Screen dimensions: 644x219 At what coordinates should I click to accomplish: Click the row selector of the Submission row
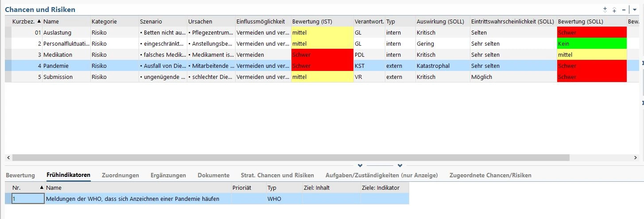pos(8,77)
